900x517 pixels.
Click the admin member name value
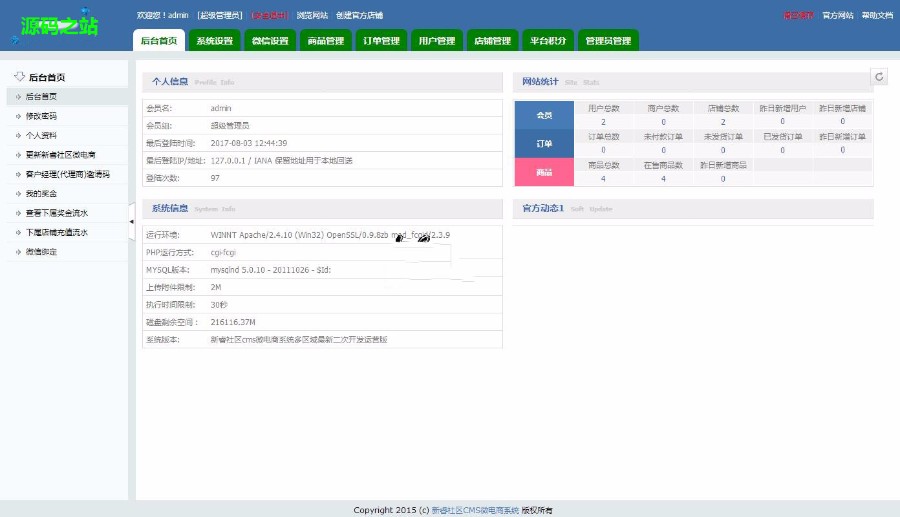pyautogui.click(x=221, y=108)
